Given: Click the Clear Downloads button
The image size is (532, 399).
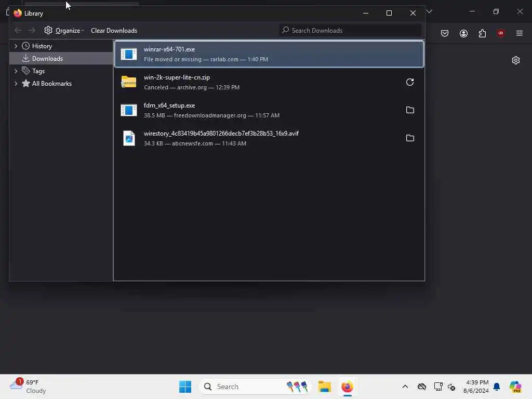Looking at the screenshot, I should point(114,31).
